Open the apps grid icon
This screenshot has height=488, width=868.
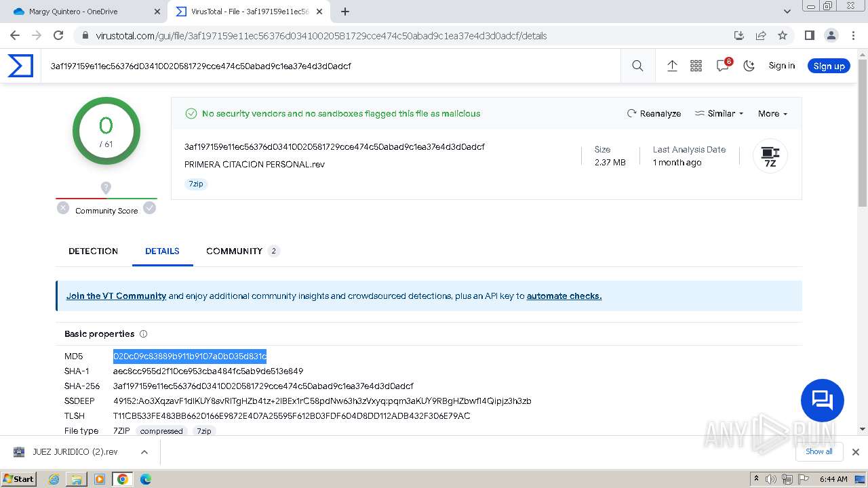(696, 66)
